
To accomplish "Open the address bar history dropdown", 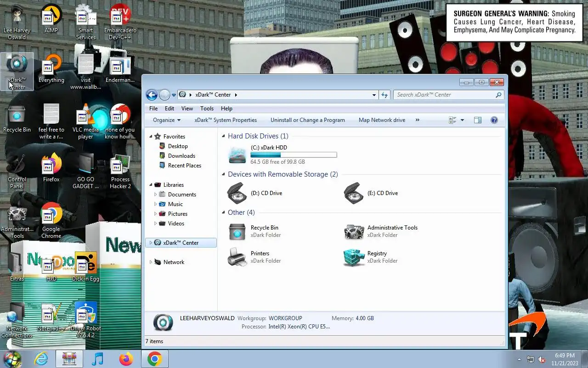I will click(374, 95).
